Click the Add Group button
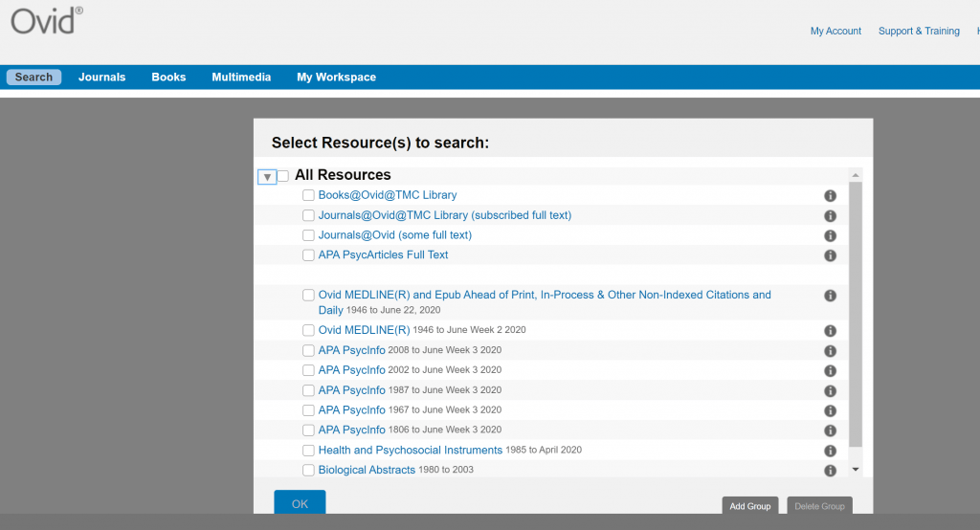Screen dimensions: 980x530 click(x=750, y=506)
